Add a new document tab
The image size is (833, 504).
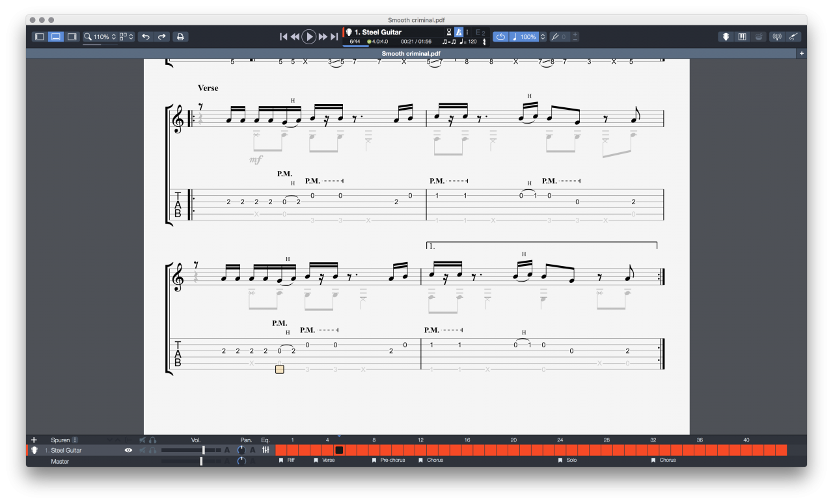pyautogui.click(x=801, y=53)
